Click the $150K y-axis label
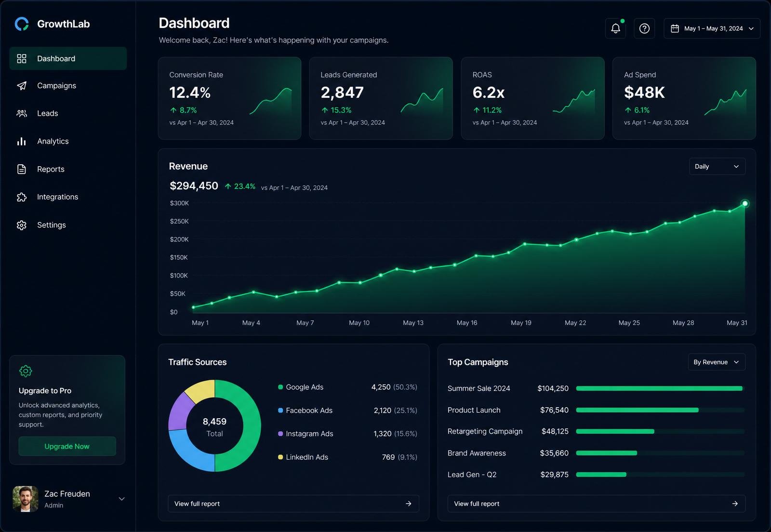This screenshot has width=771, height=532. [179, 257]
